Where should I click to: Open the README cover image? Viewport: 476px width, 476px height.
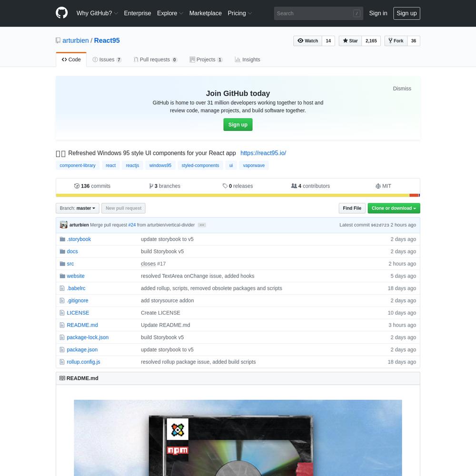(238, 438)
